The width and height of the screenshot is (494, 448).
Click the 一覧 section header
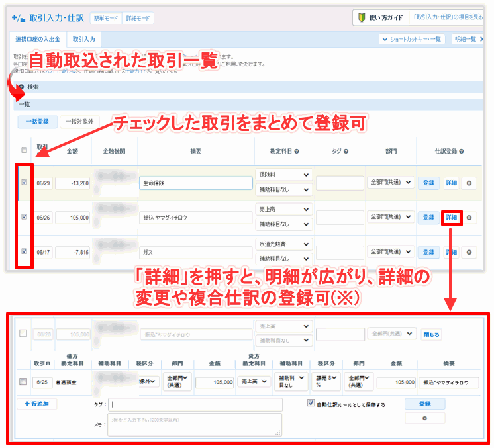(248, 104)
